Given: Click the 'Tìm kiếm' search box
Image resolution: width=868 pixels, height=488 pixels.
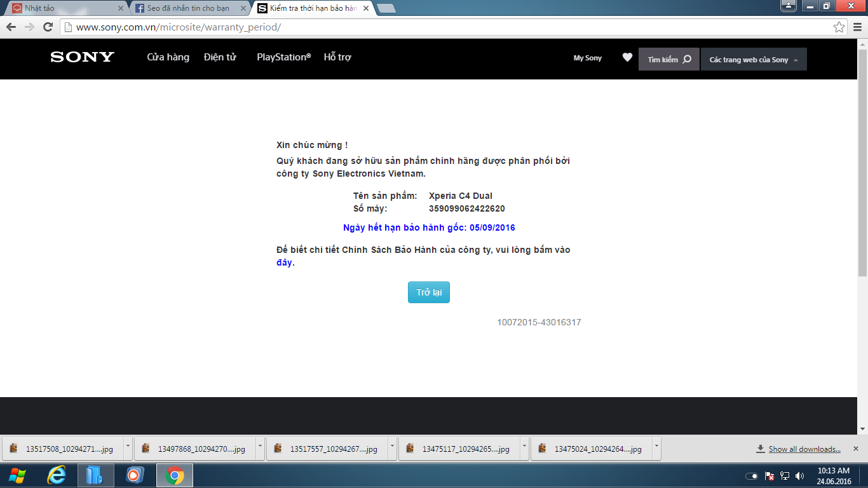Looking at the screenshot, I should pos(668,60).
